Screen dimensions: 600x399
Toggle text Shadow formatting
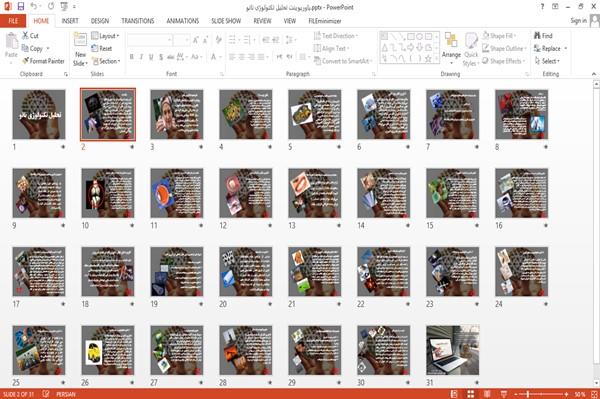click(x=161, y=57)
